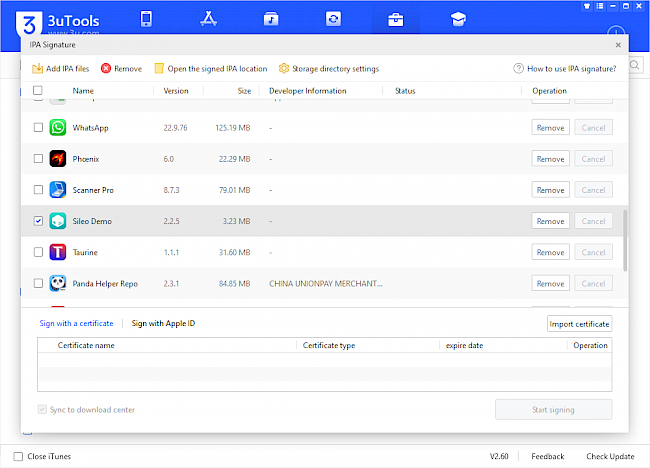Screen dimensions: 650x468
Task: Click the Taurine app icon
Action: tap(58, 252)
